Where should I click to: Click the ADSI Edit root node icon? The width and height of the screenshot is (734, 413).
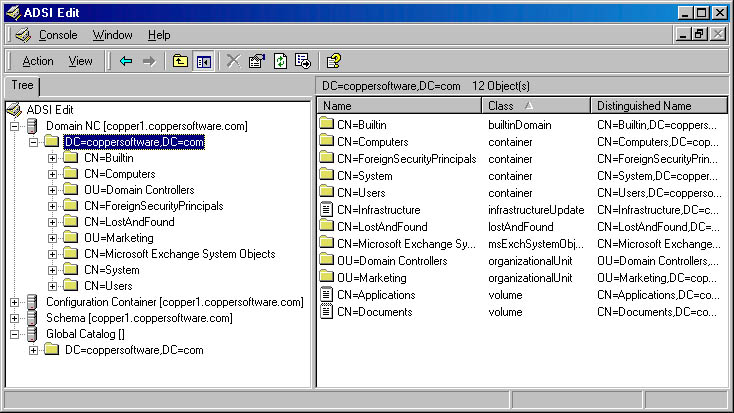[14, 110]
